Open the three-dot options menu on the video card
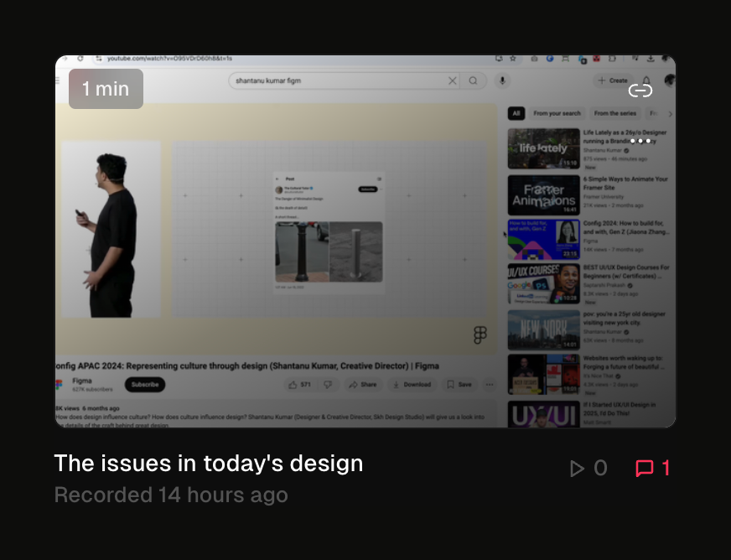 [x=640, y=141]
